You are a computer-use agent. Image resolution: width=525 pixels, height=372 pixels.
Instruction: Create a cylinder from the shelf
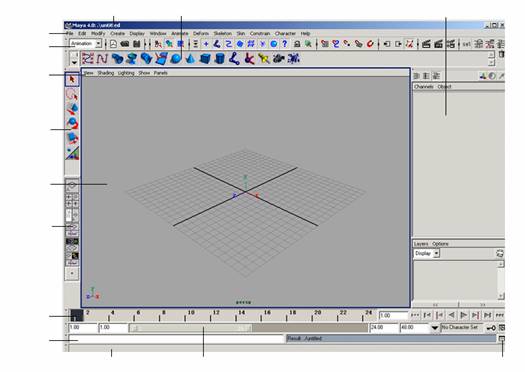pos(219,59)
